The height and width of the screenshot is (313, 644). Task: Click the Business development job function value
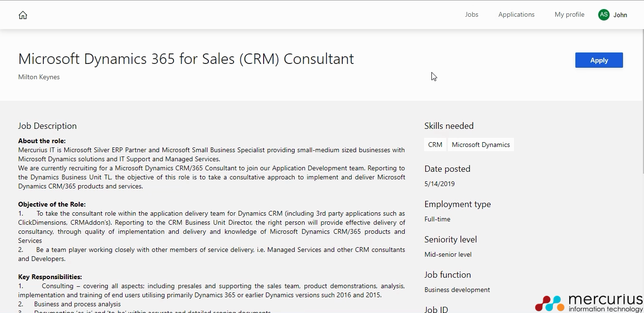457,290
